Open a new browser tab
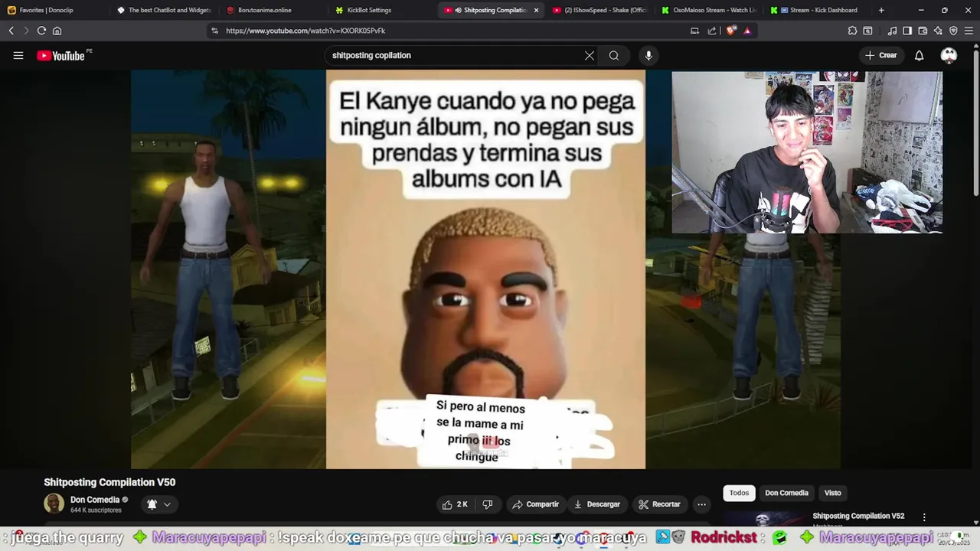Viewport: 980px width, 551px height. tap(881, 10)
